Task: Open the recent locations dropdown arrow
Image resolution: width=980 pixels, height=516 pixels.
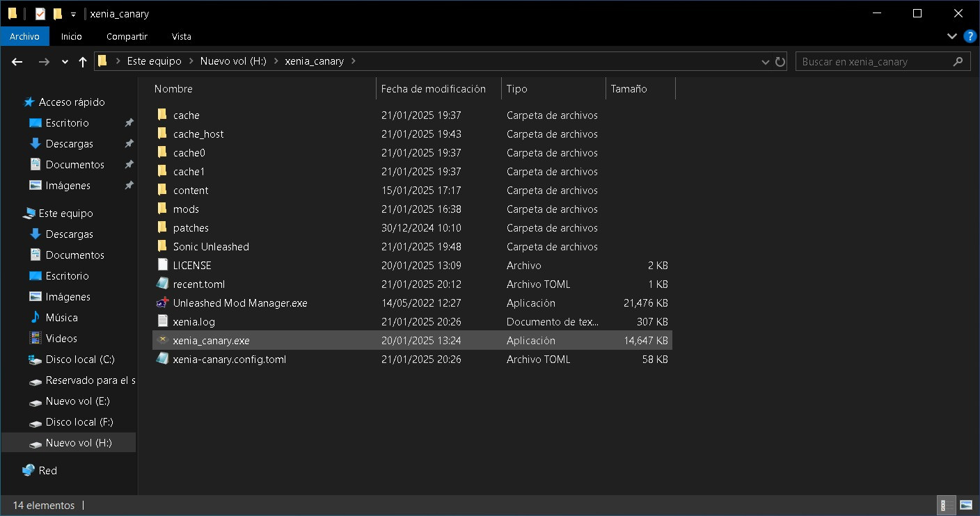Action: [65, 61]
